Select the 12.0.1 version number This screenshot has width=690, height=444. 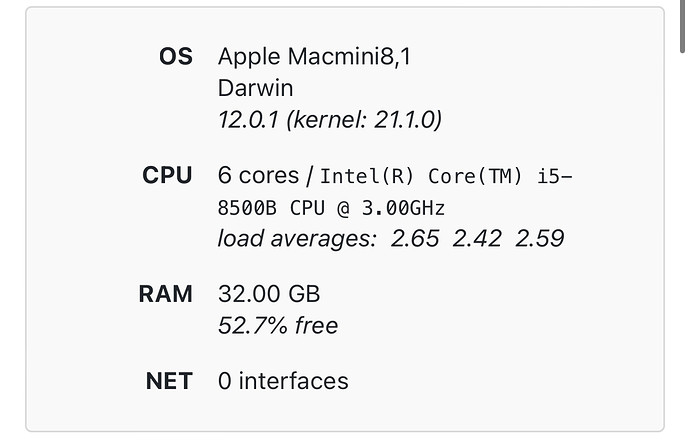[x=249, y=120]
